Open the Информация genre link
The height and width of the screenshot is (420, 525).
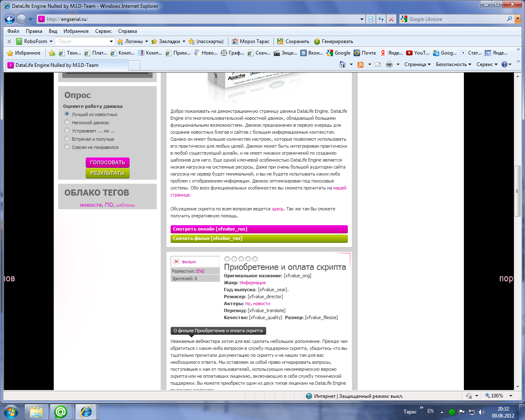[x=253, y=283]
